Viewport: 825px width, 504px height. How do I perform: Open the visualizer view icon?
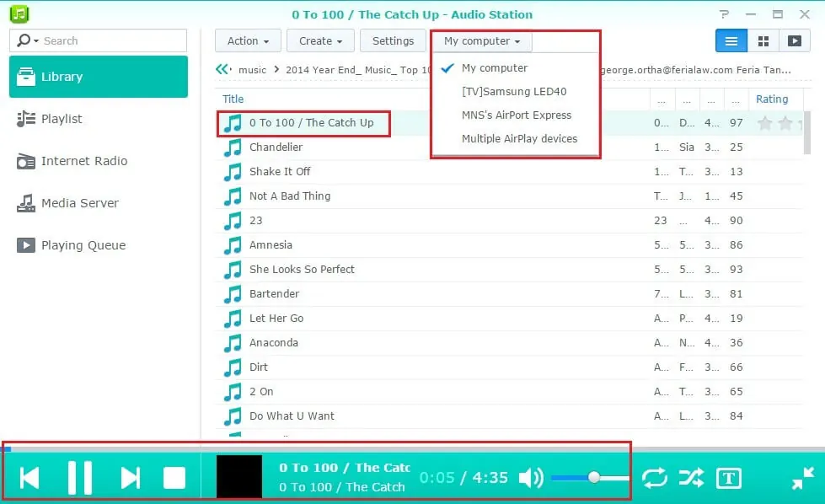(795, 40)
